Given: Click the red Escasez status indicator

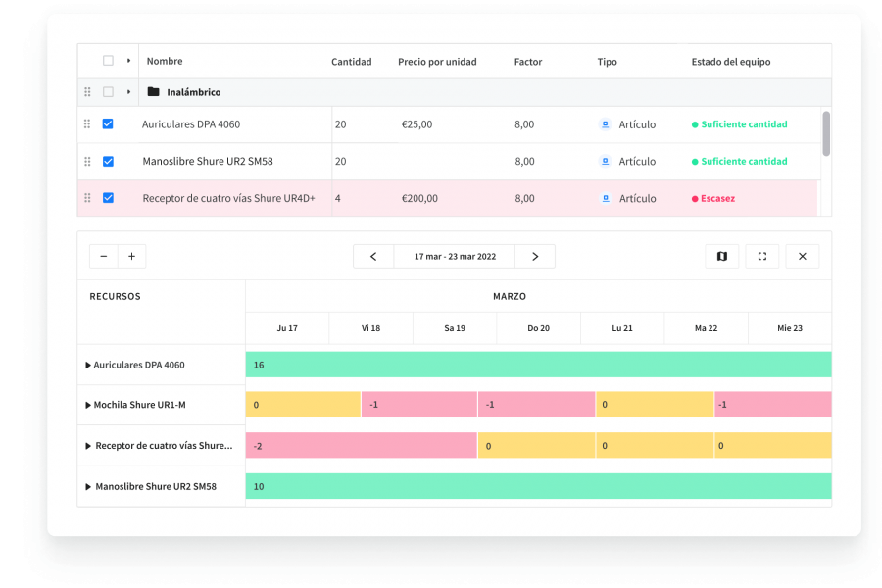Looking at the screenshot, I should click(716, 198).
